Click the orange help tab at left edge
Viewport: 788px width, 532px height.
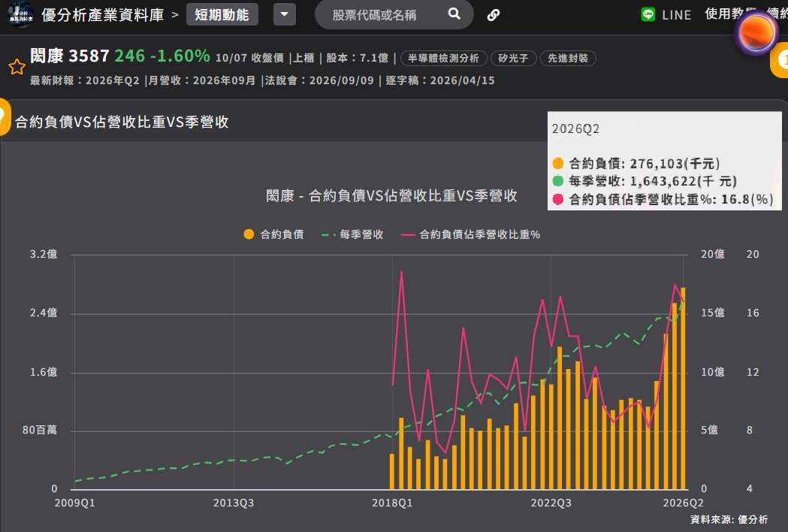coord(5,116)
